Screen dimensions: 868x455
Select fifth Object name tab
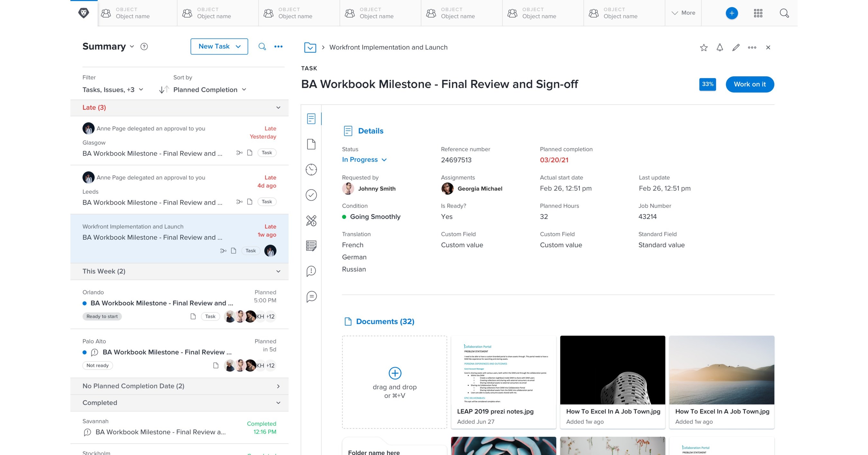(x=462, y=13)
